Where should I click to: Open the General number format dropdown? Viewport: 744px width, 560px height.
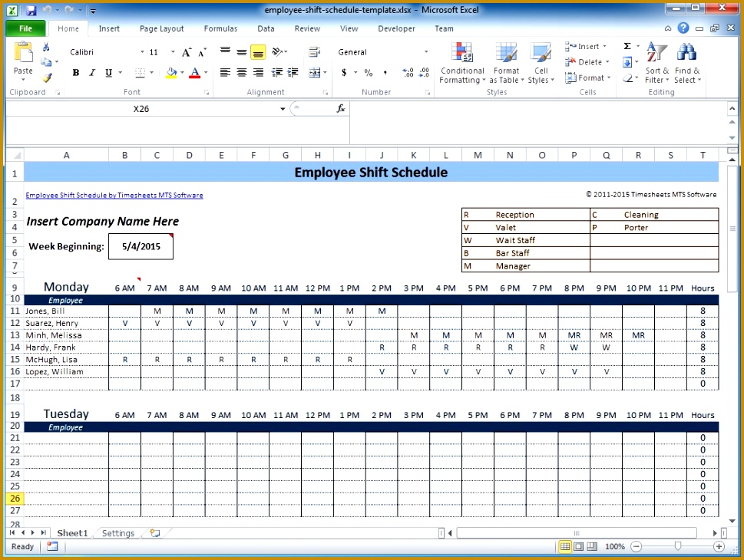coord(427,51)
